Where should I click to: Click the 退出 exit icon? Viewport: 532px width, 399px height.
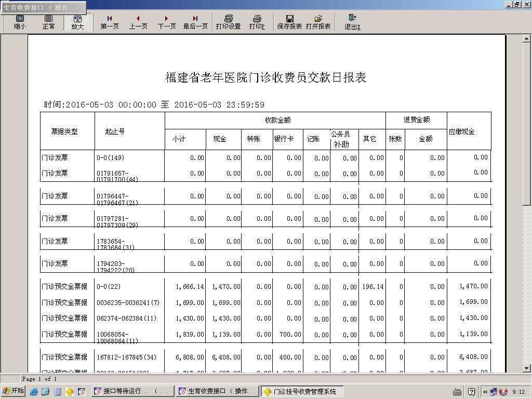coord(352,22)
